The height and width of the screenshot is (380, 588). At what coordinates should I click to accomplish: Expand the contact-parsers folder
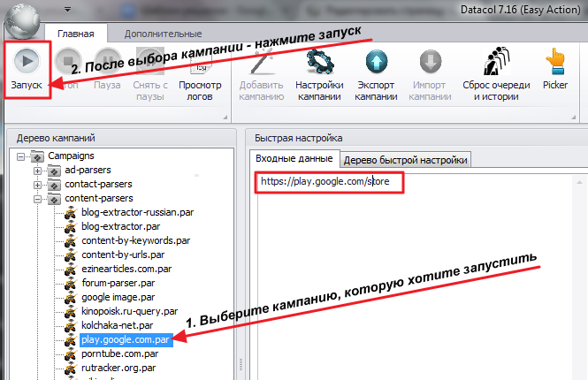pyautogui.click(x=37, y=185)
